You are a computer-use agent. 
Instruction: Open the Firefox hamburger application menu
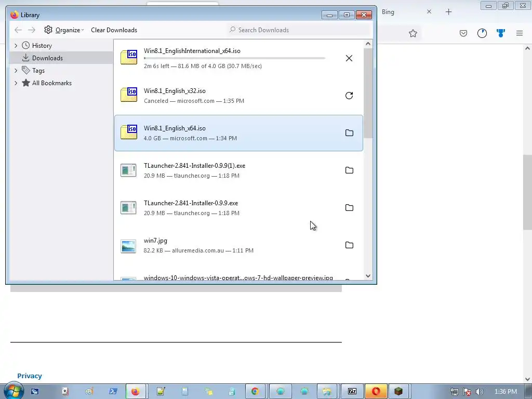pos(520,33)
